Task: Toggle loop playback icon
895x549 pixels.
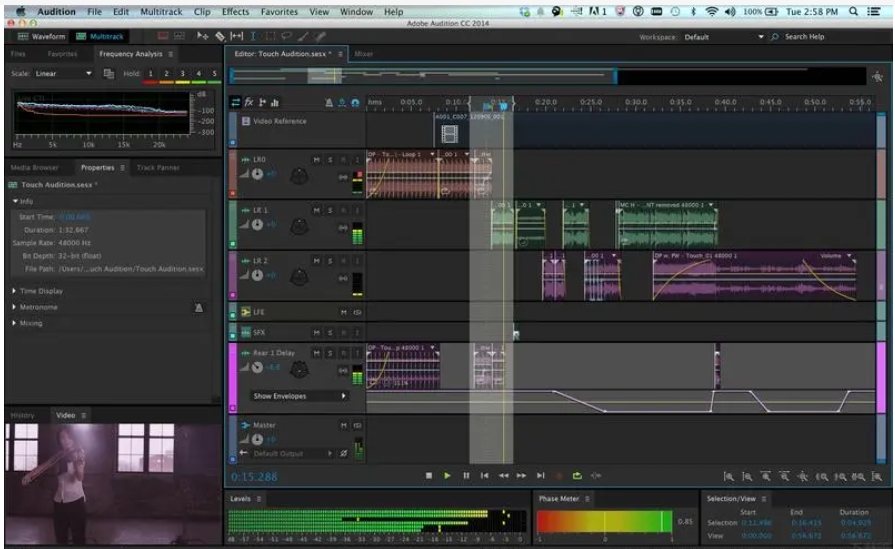Action: point(577,475)
